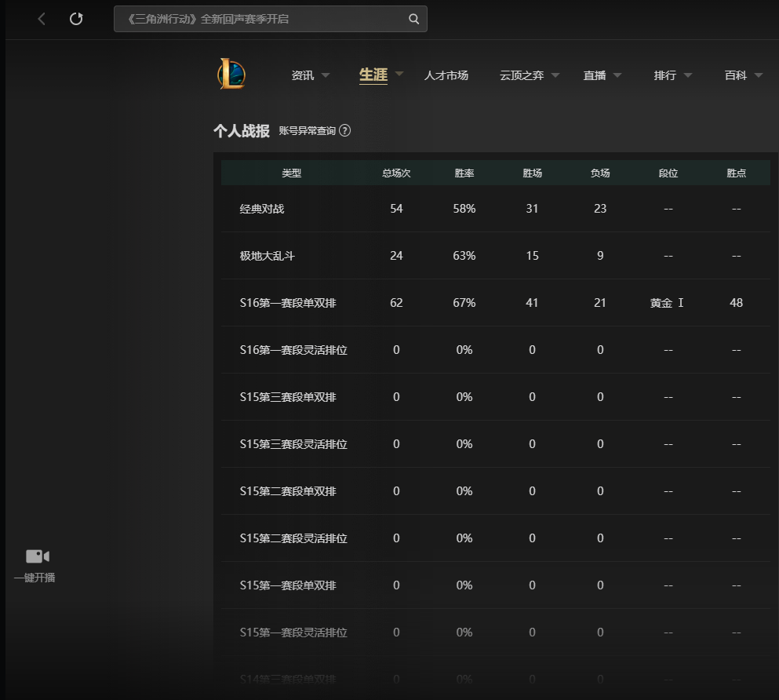The image size is (779, 700).
Task: Select the S16第一赛段单双排 row
Action: [287, 303]
